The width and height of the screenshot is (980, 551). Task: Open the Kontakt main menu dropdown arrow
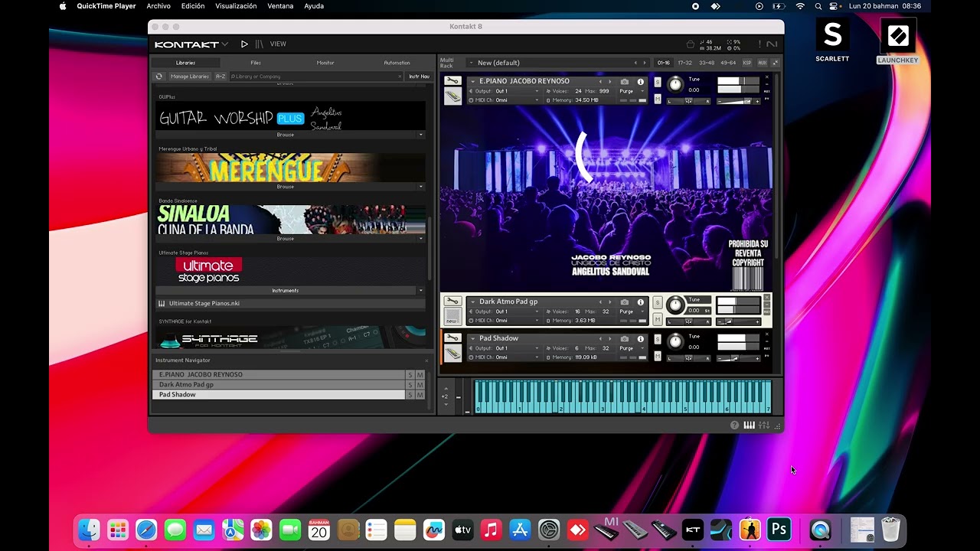point(225,44)
